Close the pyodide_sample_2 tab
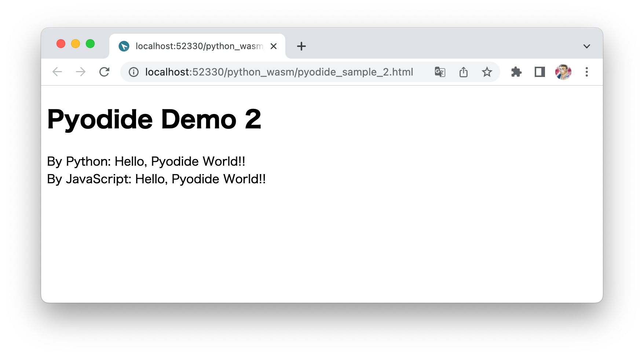644x357 pixels. pos(274,46)
